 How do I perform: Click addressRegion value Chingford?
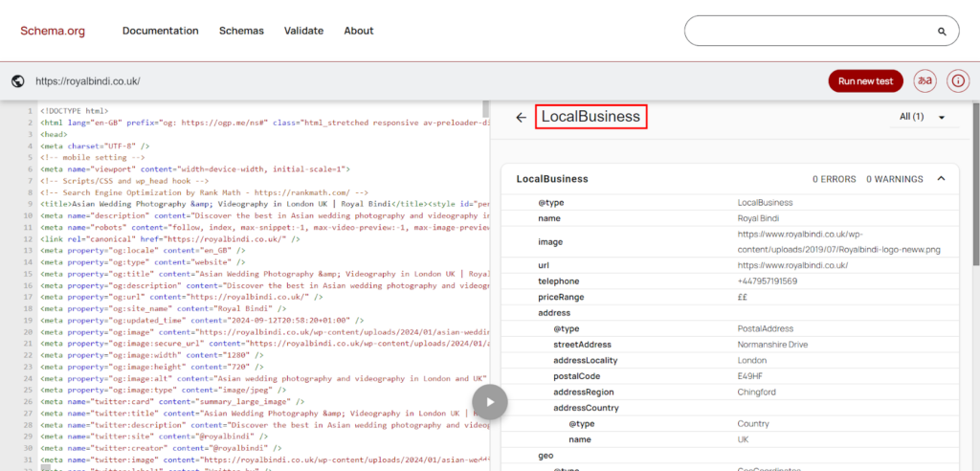click(756, 392)
